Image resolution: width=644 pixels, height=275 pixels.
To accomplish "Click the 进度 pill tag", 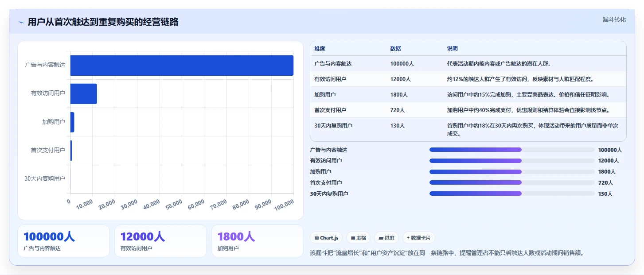I will 386,238.
